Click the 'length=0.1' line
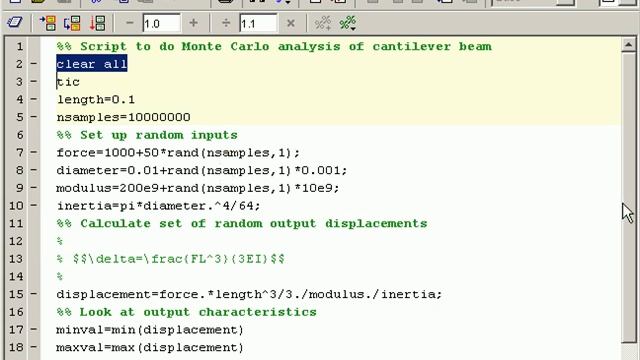 coord(96,100)
